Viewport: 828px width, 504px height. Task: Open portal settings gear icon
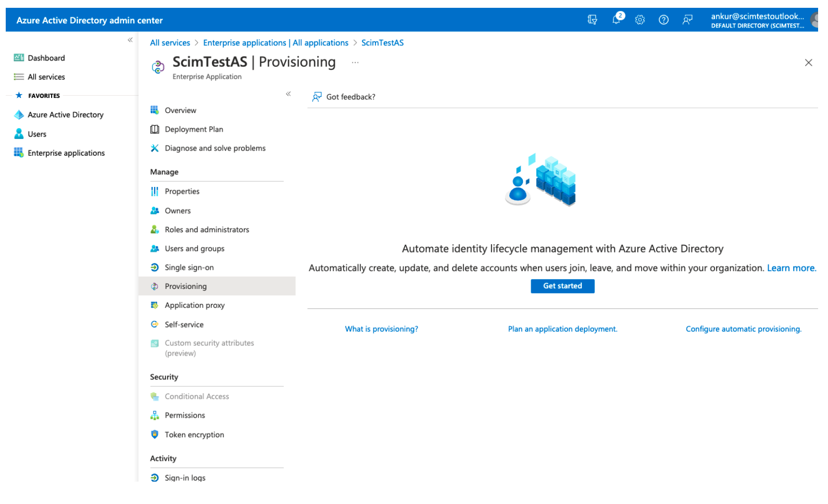pos(639,20)
